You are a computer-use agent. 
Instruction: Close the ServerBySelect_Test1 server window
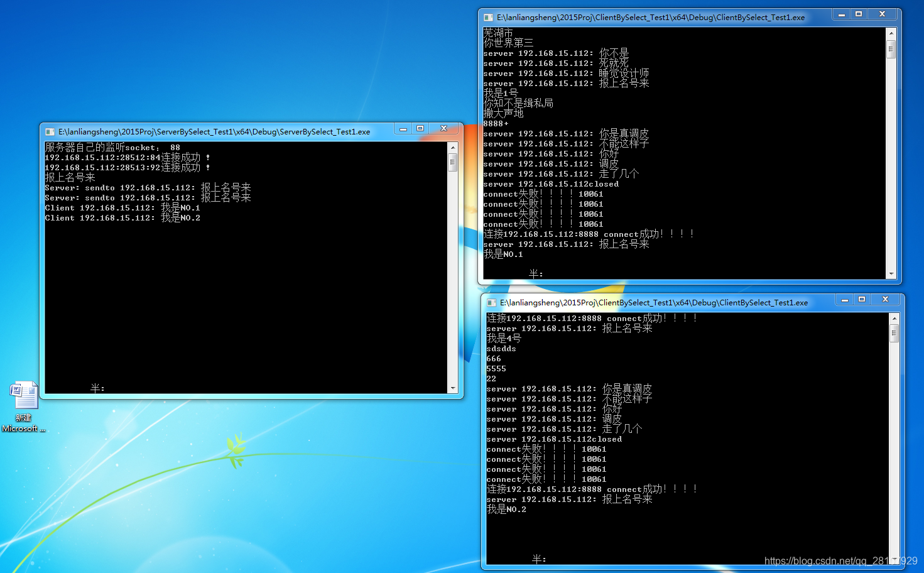pyautogui.click(x=443, y=129)
